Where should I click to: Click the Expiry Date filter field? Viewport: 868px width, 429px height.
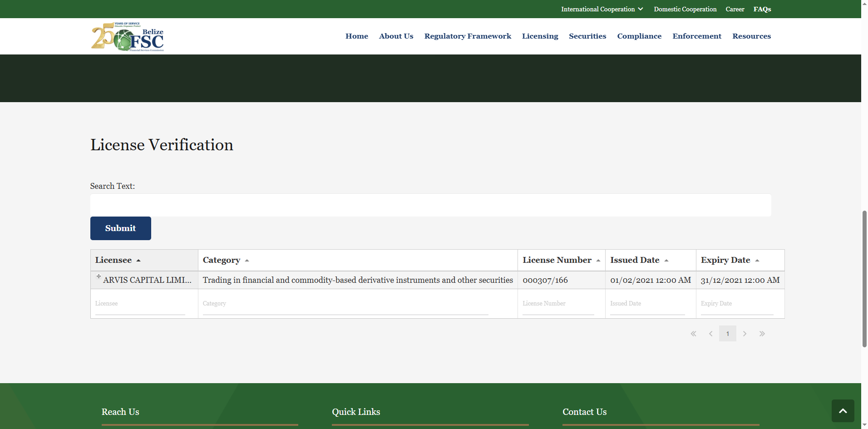point(737,304)
